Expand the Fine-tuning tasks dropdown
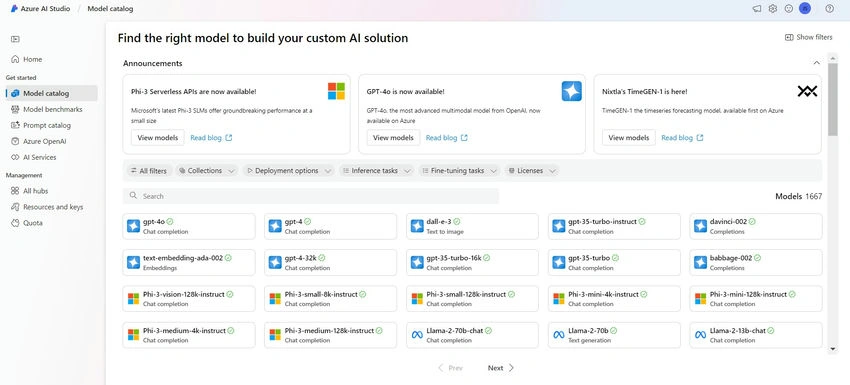This screenshot has height=385, width=850. 460,170
